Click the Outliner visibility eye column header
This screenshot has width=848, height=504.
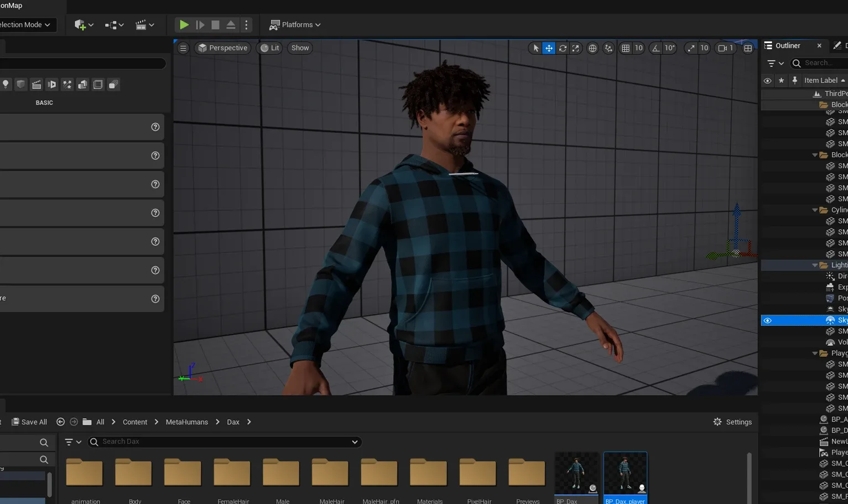(x=767, y=81)
